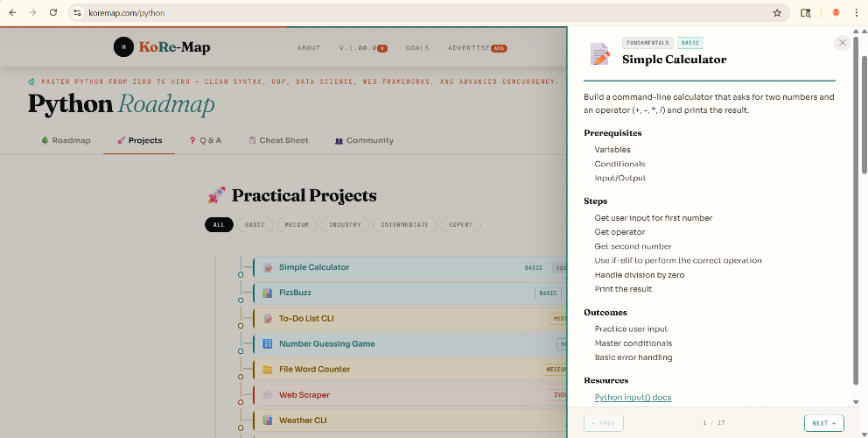Filter projects by INDUSTRY chip
This screenshot has height=438, width=868.
pyautogui.click(x=345, y=224)
